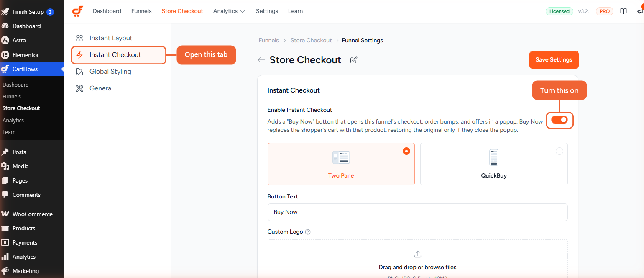This screenshot has width=644, height=278.
Task: Click the Astra theme icon
Action: (5, 41)
